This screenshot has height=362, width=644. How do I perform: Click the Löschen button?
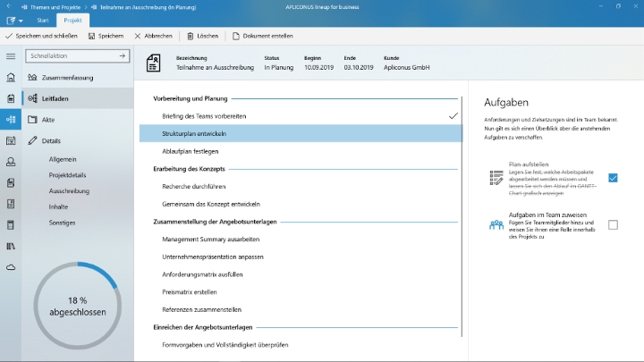(x=202, y=36)
